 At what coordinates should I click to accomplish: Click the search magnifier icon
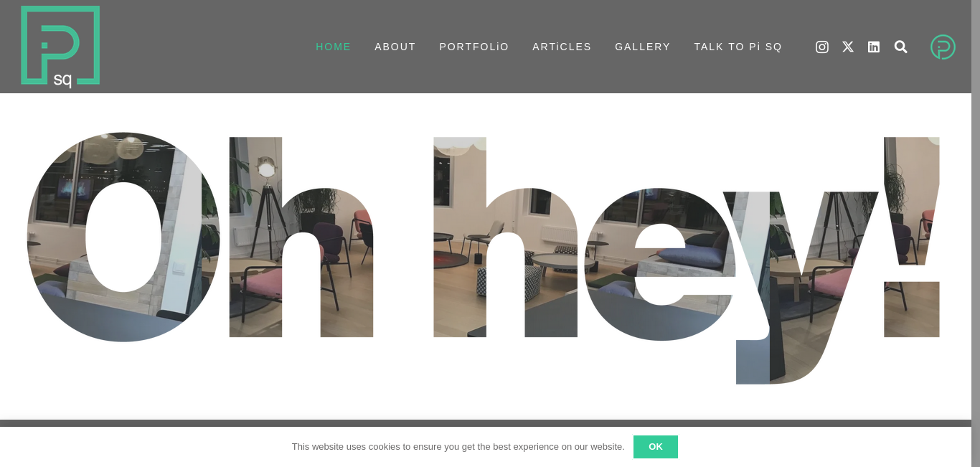pyautogui.click(x=901, y=47)
